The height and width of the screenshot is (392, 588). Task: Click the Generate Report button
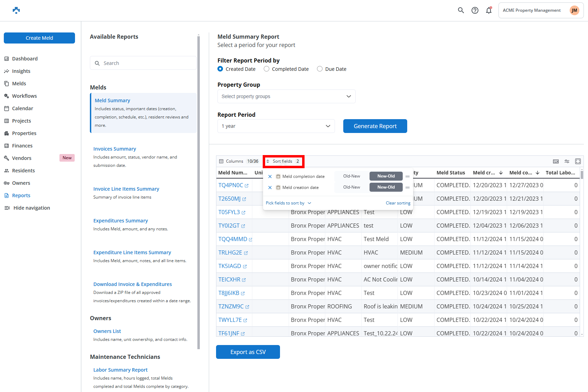point(375,126)
